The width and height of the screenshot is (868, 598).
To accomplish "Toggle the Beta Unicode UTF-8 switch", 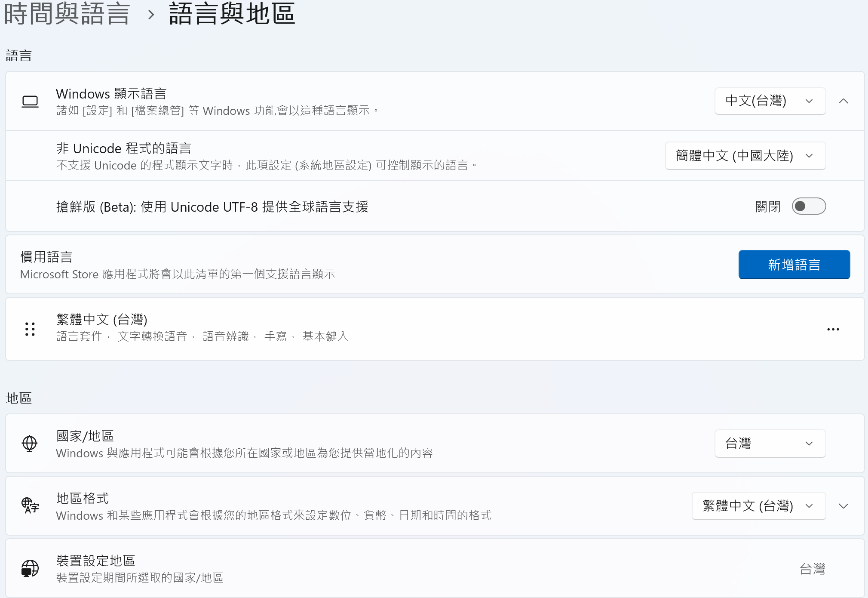I will point(809,207).
